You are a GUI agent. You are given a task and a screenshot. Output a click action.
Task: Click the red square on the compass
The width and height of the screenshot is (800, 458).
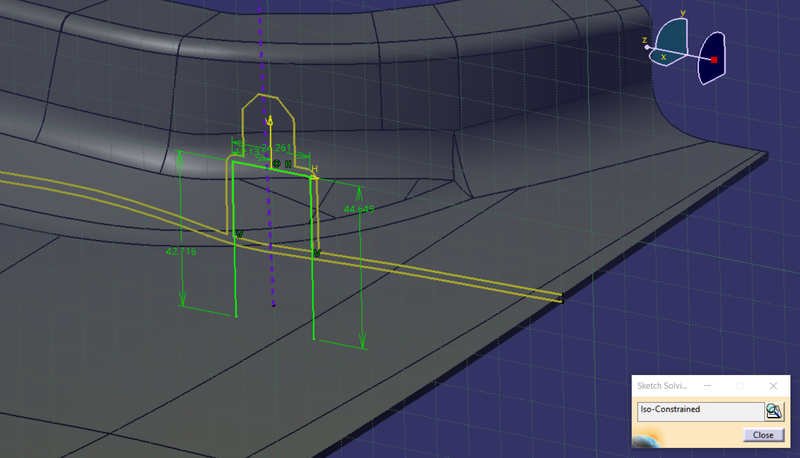click(x=715, y=61)
